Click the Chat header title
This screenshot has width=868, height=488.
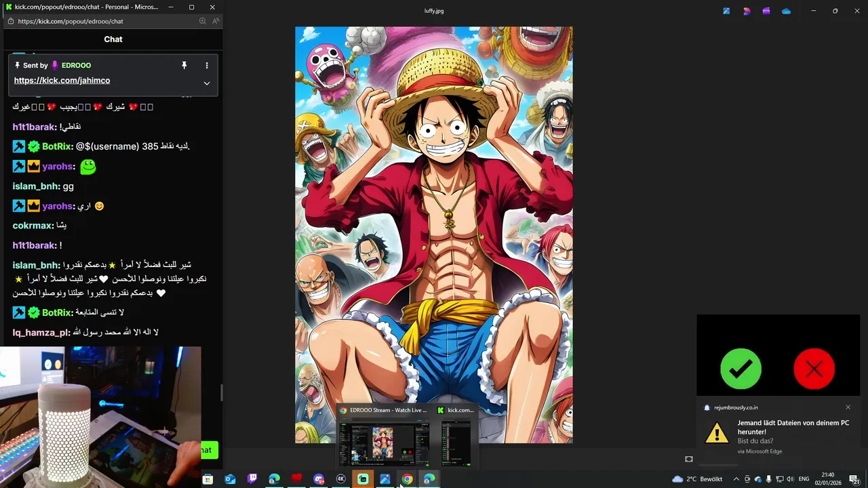(113, 39)
